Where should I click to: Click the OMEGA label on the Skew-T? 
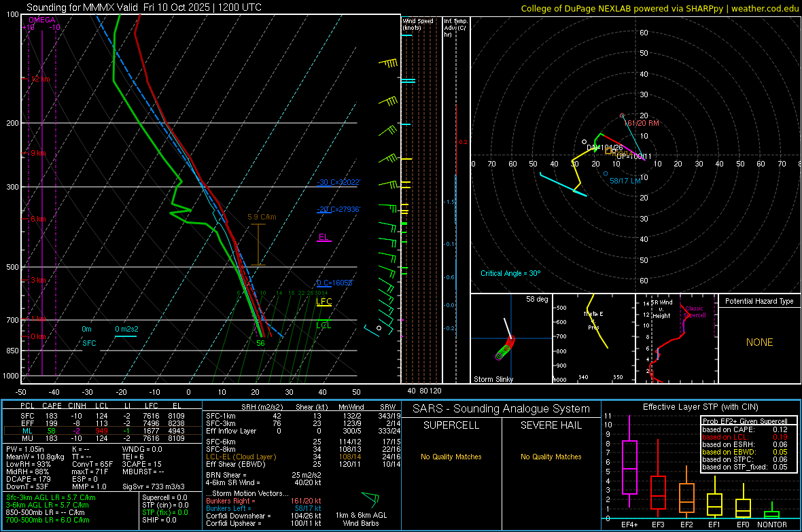42,20
